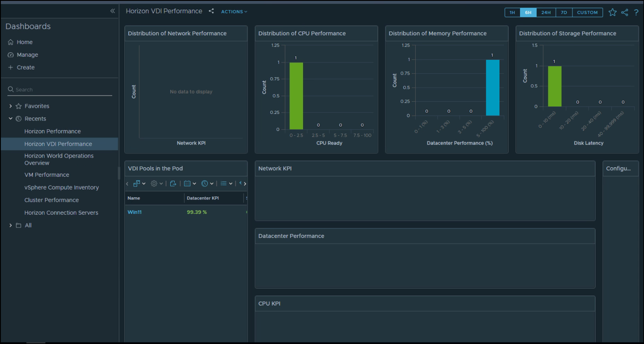Viewport: 644px width, 344px height.
Task: Open help via the question mark icon
Action: (636, 12)
